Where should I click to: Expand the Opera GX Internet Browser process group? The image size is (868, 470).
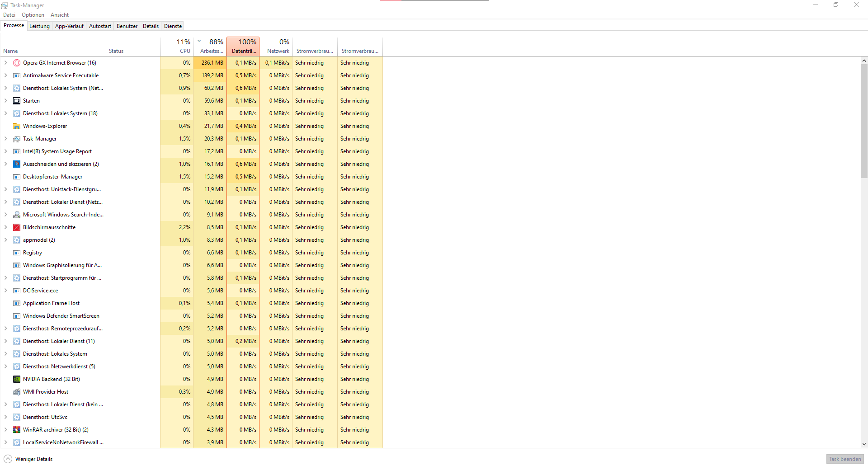(x=5, y=62)
